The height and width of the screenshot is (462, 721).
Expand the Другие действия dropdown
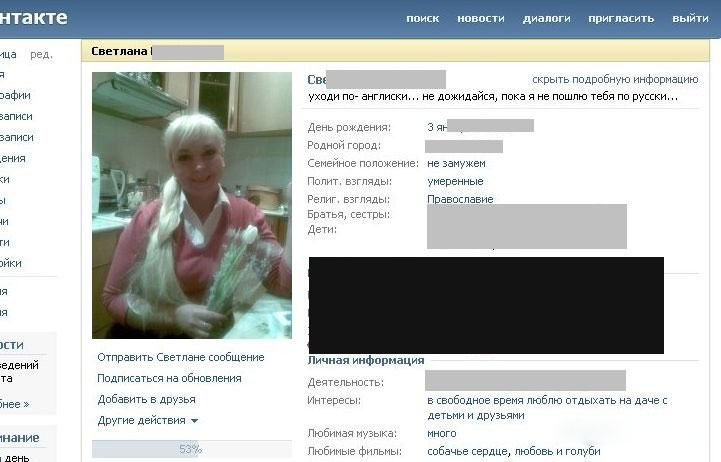(x=147, y=420)
